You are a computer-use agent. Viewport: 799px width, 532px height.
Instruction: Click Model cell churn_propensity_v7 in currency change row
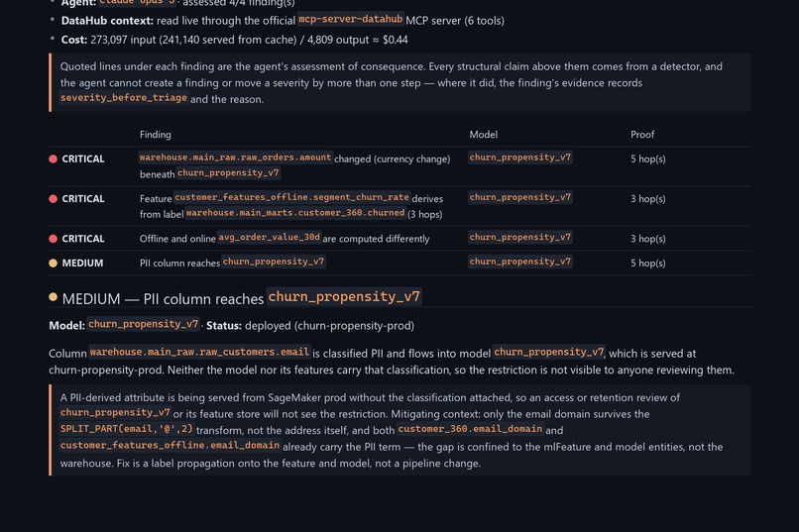point(520,158)
